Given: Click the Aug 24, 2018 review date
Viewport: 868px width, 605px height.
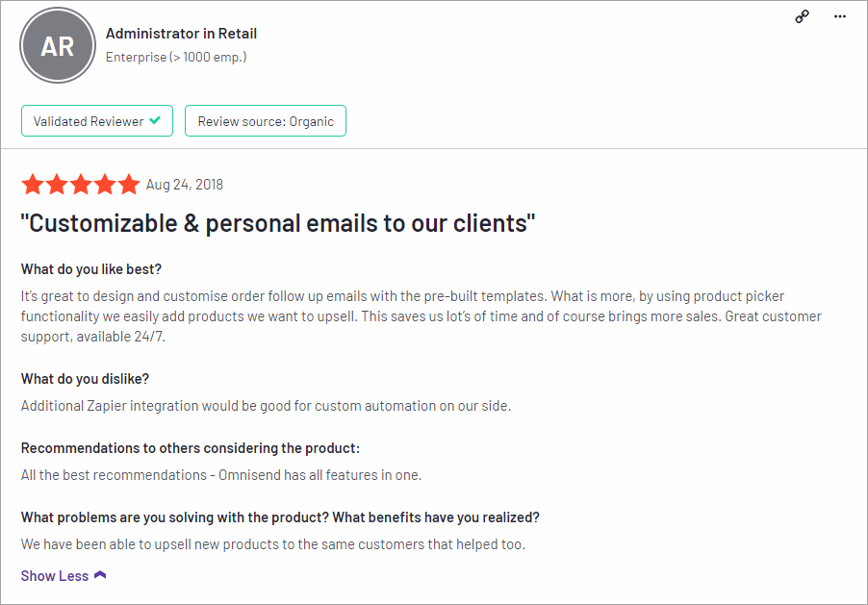Looking at the screenshot, I should (x=185, y=185).
